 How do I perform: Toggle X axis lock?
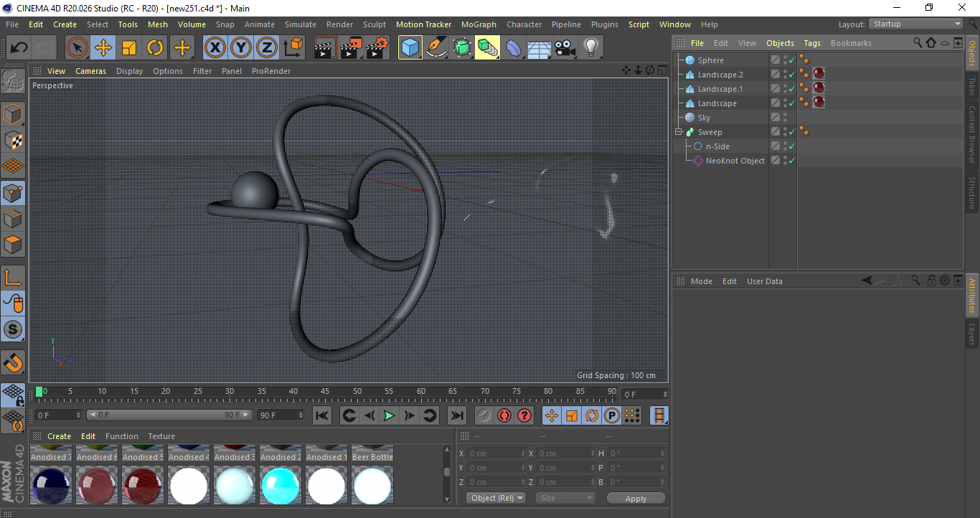point(215,48)
